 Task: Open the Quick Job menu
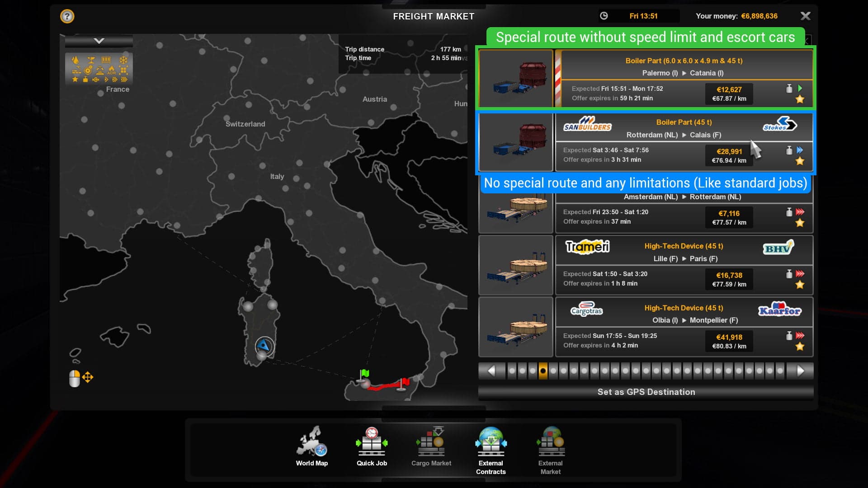[x=371, y=445]
